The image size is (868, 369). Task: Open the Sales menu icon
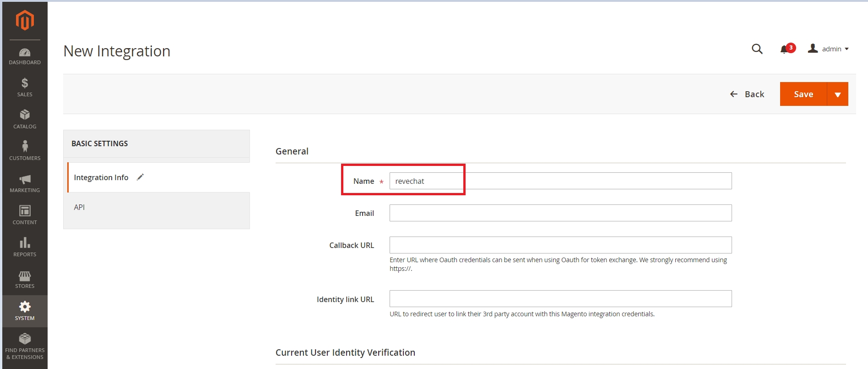coord(25,87)
